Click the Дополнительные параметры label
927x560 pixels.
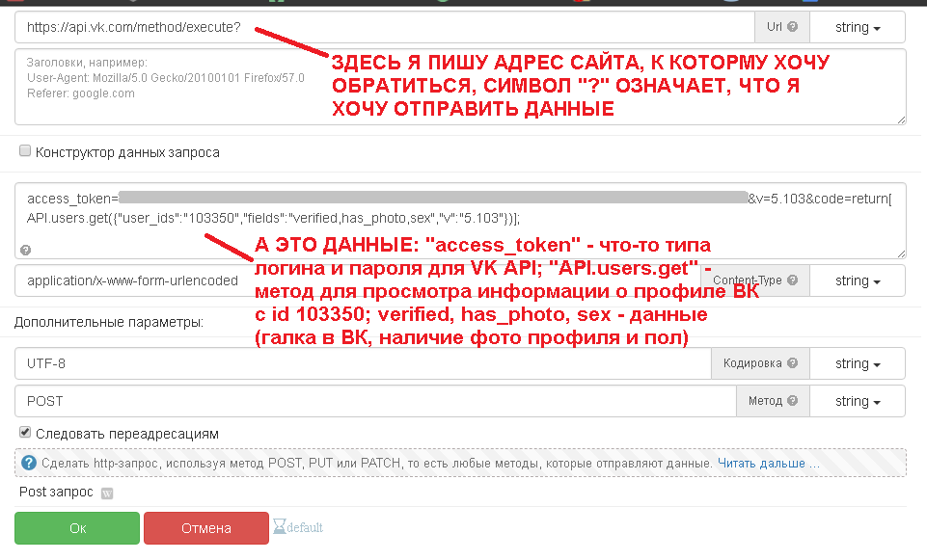pos(109,323)
